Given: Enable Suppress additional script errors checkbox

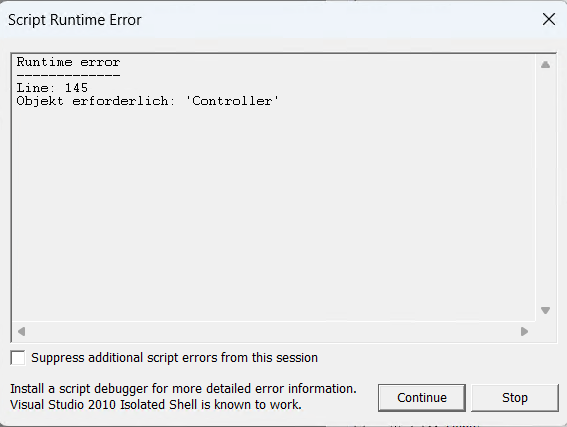Looking at the screenshot, I should tap(18, 358).
